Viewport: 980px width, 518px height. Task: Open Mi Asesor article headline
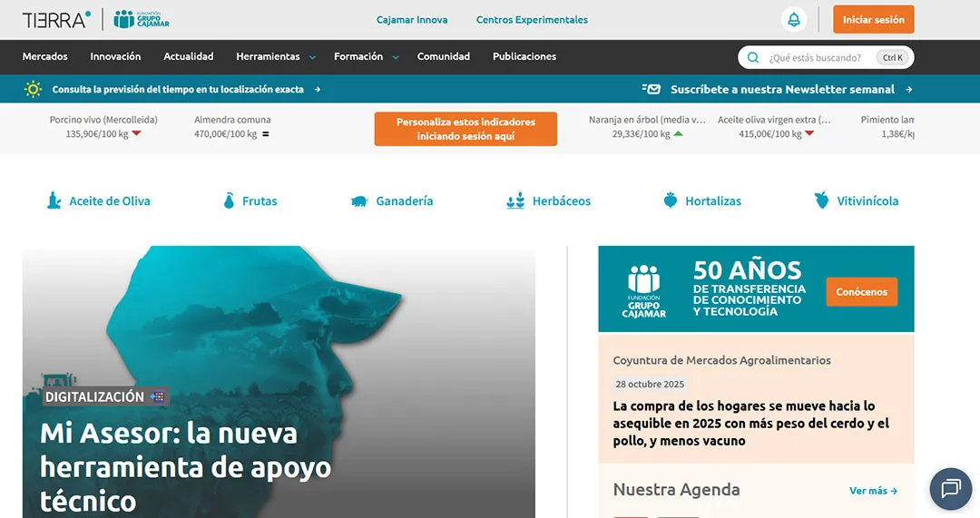[186, 467]
